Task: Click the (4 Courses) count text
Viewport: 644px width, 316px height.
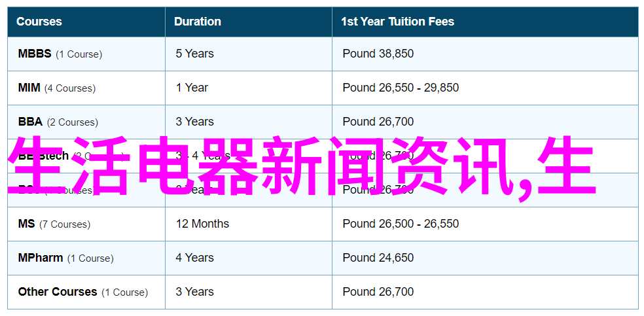Action: (x=70, y=88)
